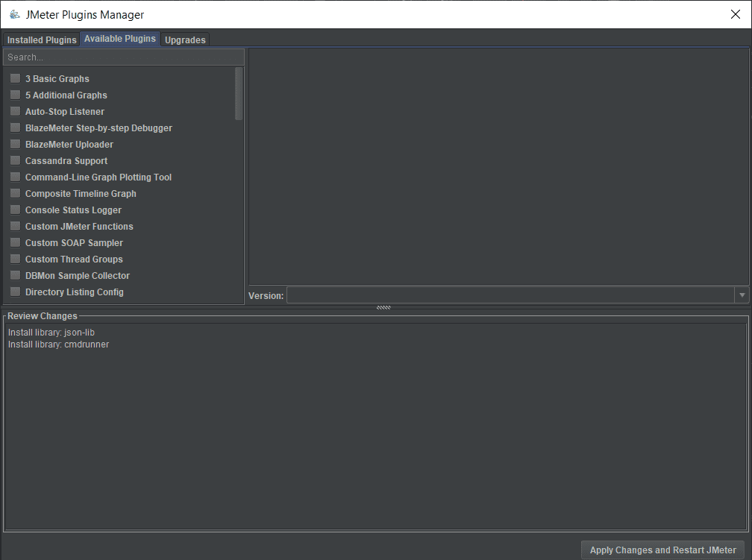Select 'Cassandra Support' plugin label
The height and width of the screenshot is (560, 752).
[66, 160]
